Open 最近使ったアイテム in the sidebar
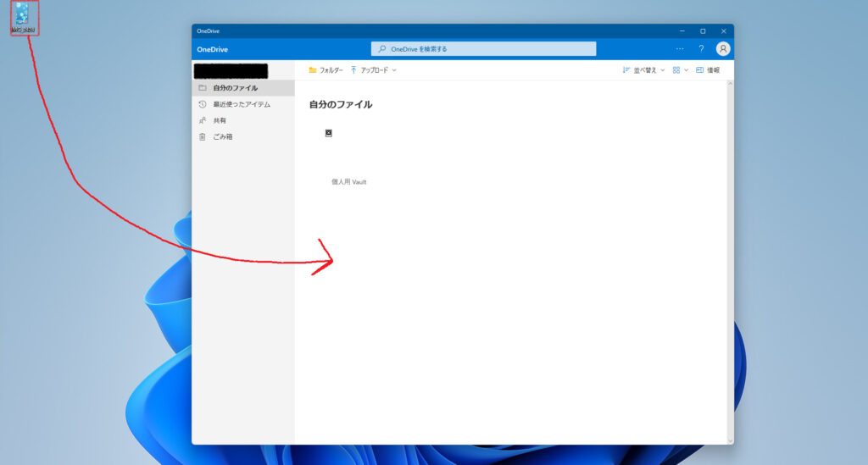Viewport: 868px width, 465px height. pos(243,104)
